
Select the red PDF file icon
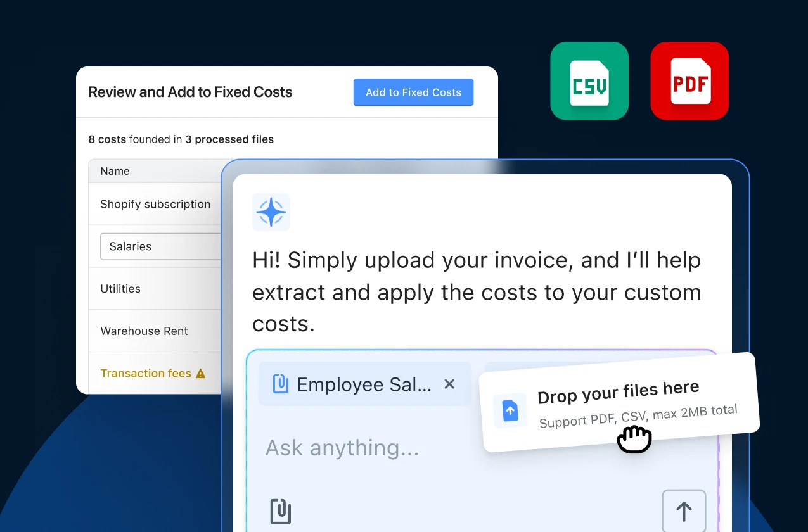click(689, 80)
